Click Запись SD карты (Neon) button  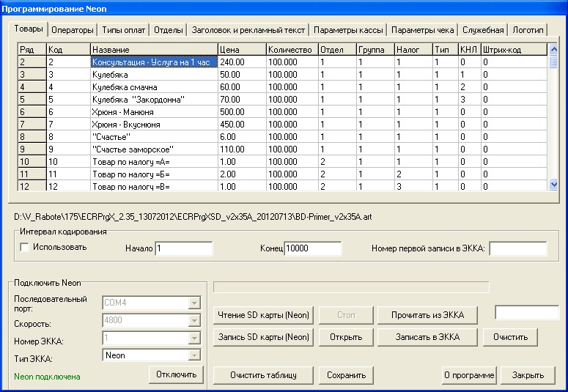263,337
